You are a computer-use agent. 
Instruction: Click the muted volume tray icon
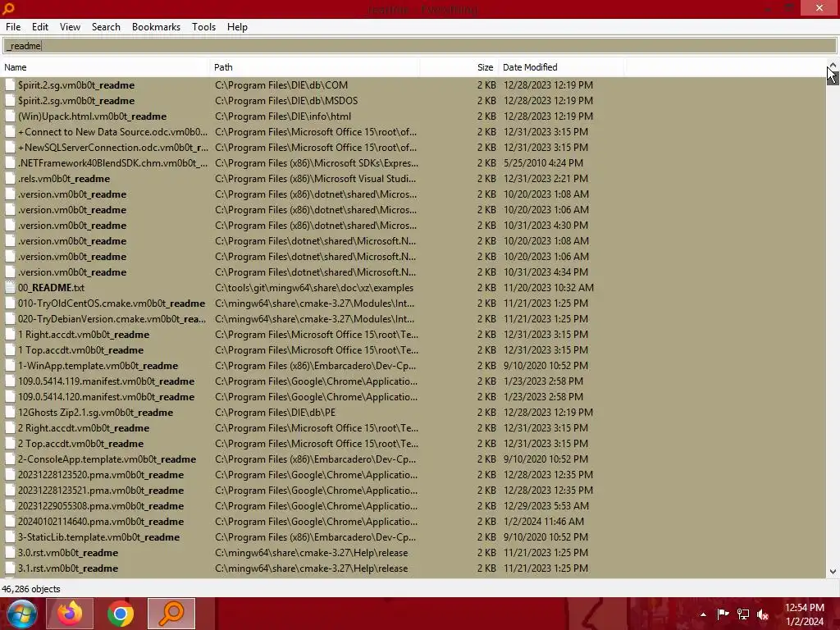pyautogui.click(x=763, y=614)
